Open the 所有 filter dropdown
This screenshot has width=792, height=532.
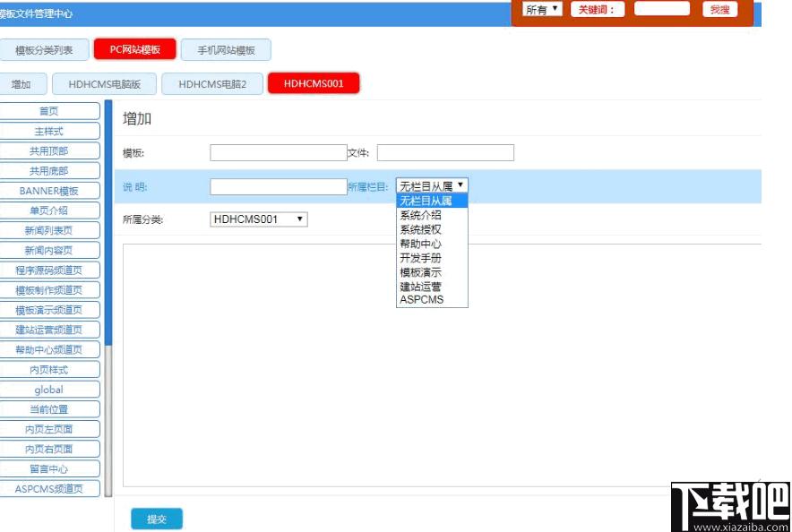542,10
